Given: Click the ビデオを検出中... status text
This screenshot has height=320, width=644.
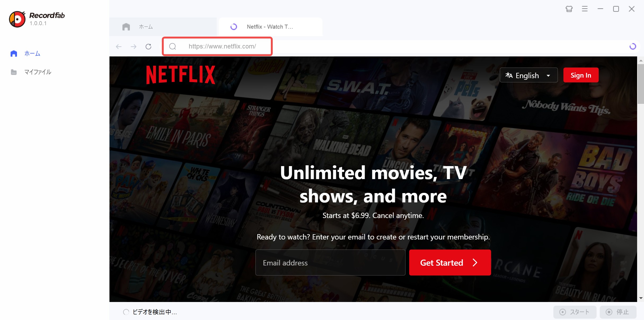Looking at the screenshot, I should 155,312.
